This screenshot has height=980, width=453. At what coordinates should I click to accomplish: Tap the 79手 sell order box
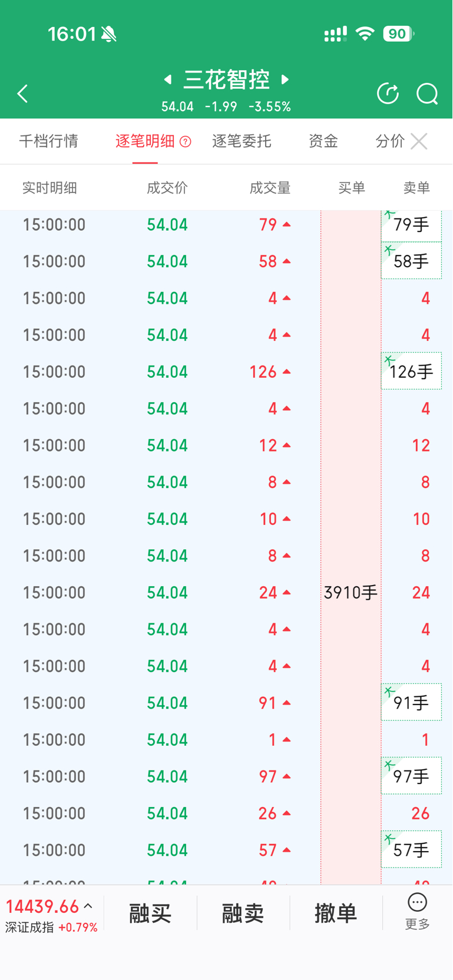click(411, 225)
